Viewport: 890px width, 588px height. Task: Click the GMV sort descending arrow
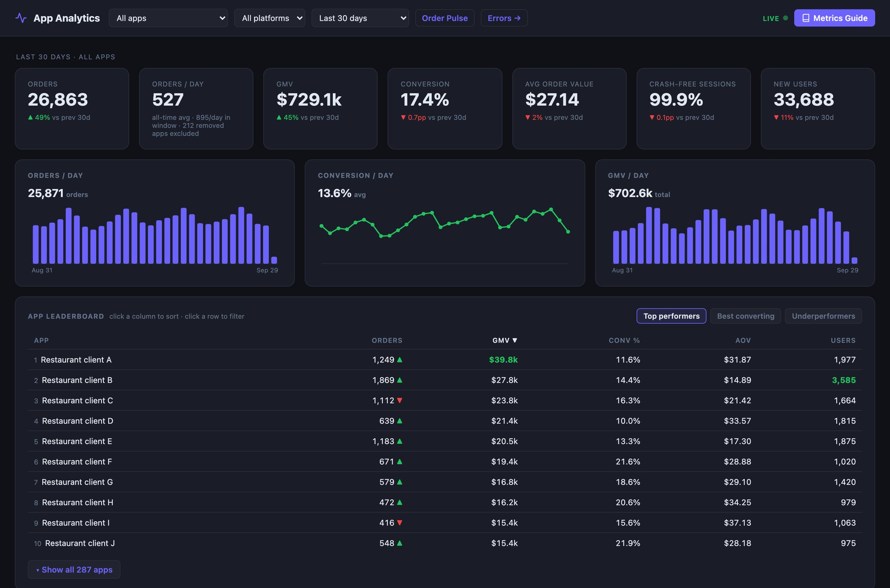[515, 340]
